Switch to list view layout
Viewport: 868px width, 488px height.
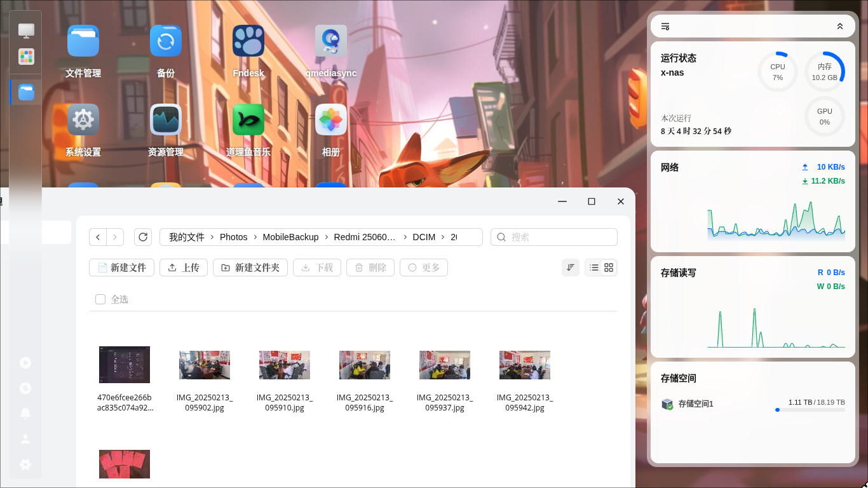593,268
